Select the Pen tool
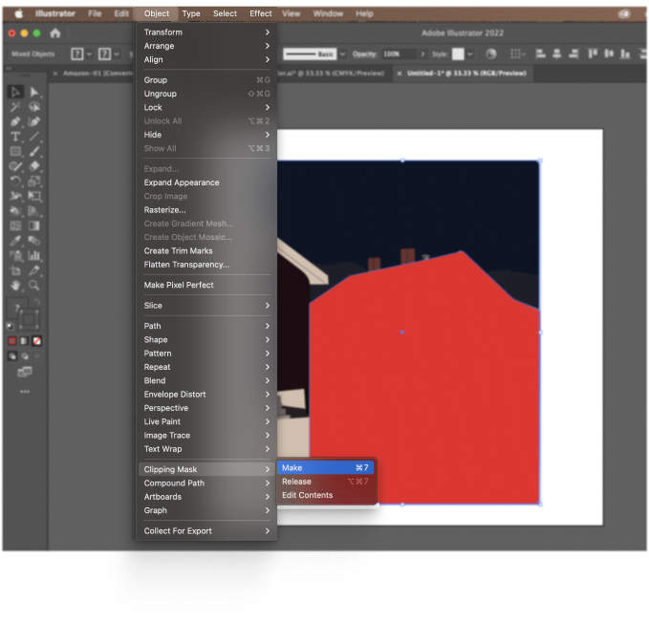Image resolution: width=649 pixels, height=644 pixels. 15,121
